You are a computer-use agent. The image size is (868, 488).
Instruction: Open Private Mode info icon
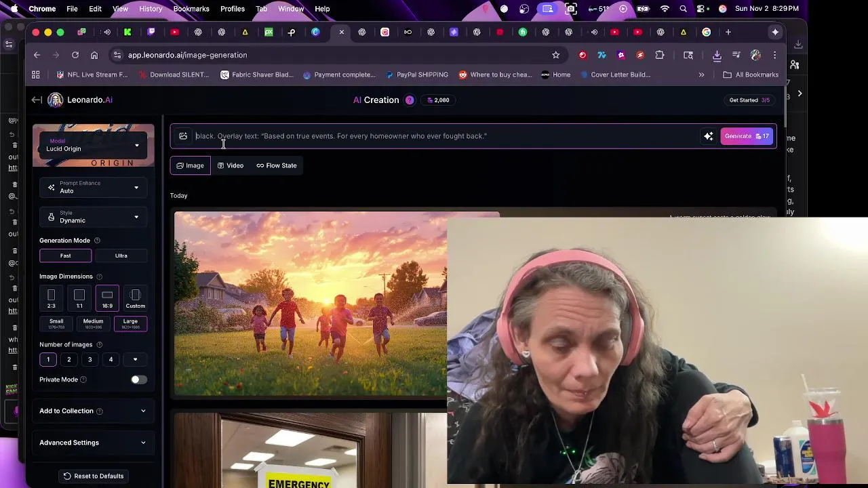click(83, 380)
